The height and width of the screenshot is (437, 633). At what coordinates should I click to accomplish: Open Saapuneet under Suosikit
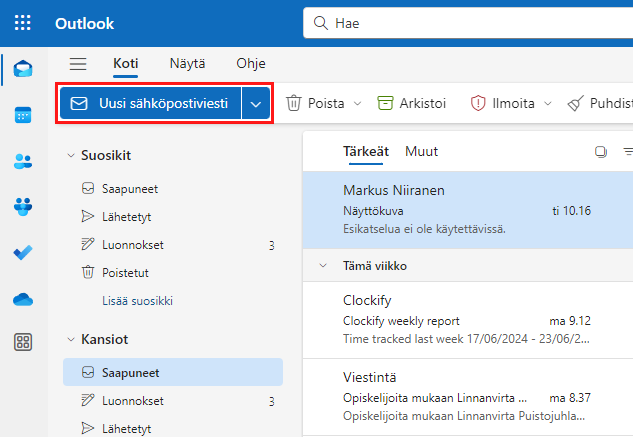[173, 189]
